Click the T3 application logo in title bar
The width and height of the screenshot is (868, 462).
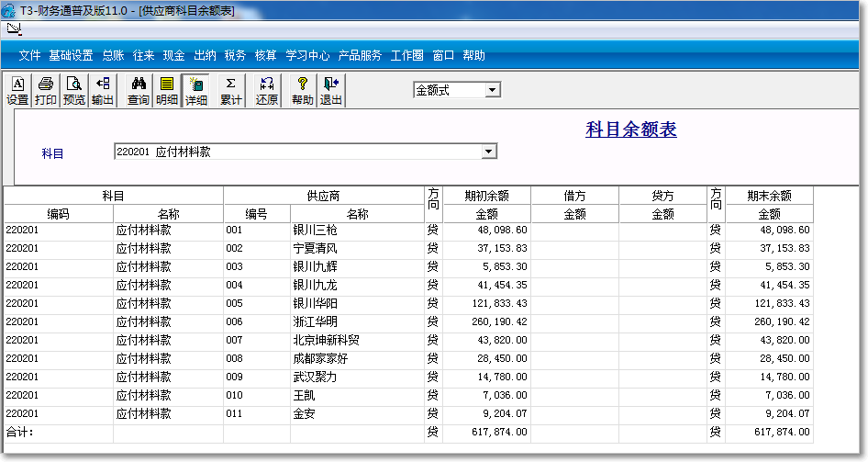(8, 10)
